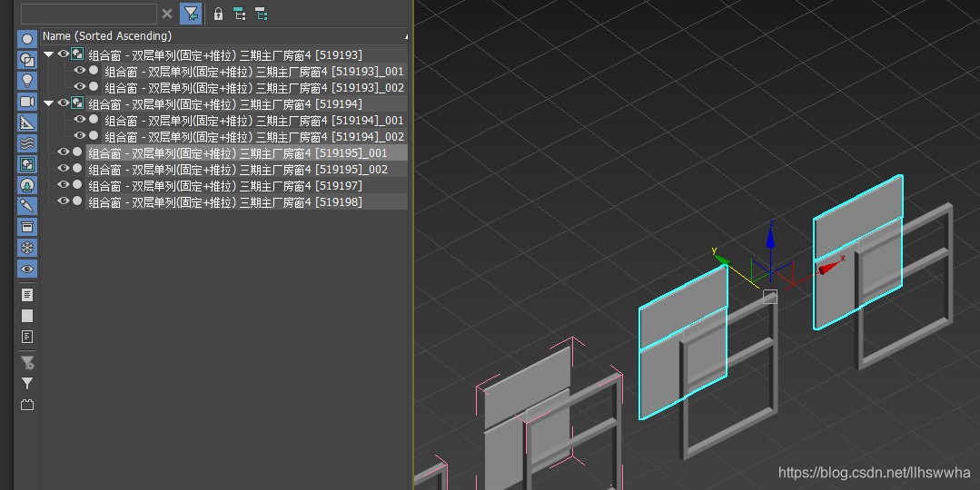Image resolution: width=980 pixels, height=490 pixels.
Task: Hide group [519194] via its eye icon
Action: [x=64, y=103]
